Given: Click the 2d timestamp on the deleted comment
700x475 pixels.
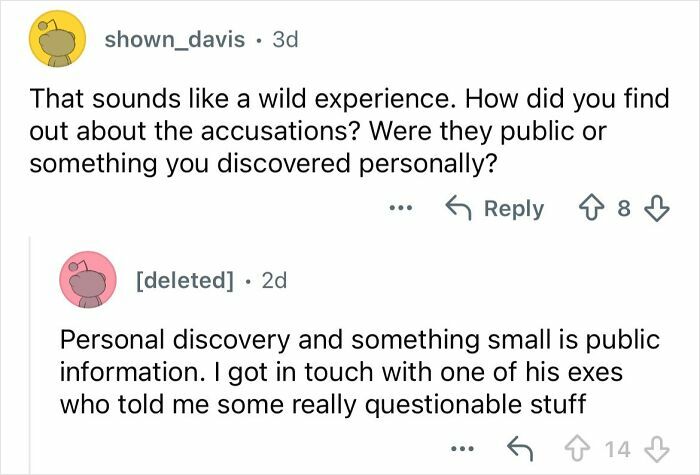Looking at the screenshot, I should [273, 280].
